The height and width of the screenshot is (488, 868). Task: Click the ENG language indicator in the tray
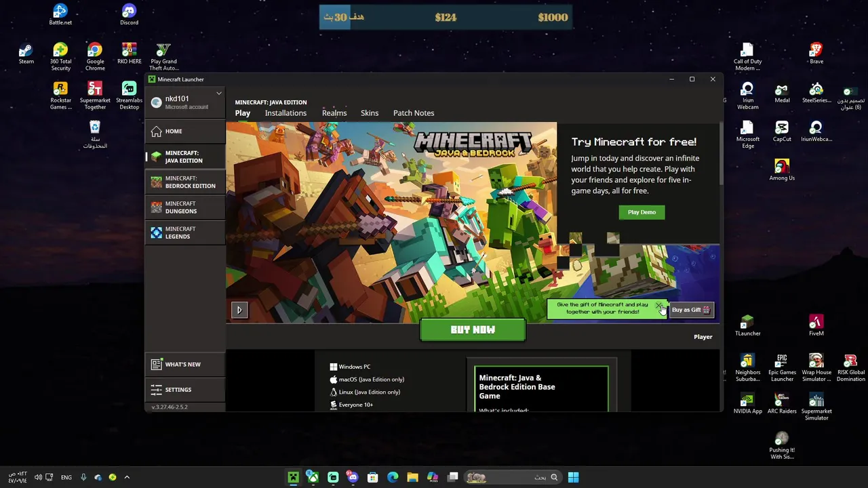[66, 477]
